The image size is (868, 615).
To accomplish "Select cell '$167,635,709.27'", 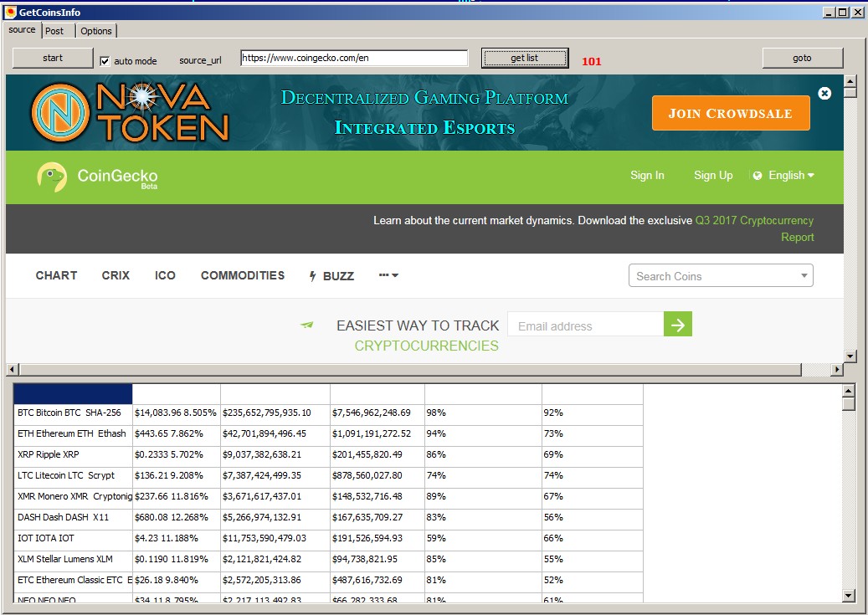I will pos(378,518).
